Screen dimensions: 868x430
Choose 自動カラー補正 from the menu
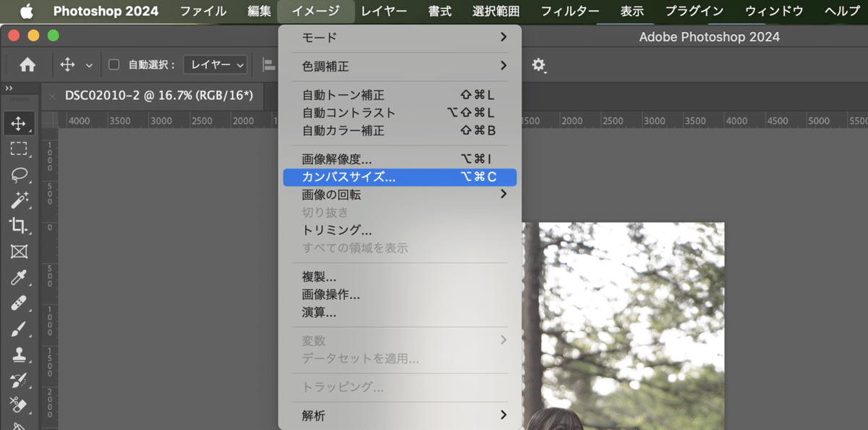coord(399,131)
